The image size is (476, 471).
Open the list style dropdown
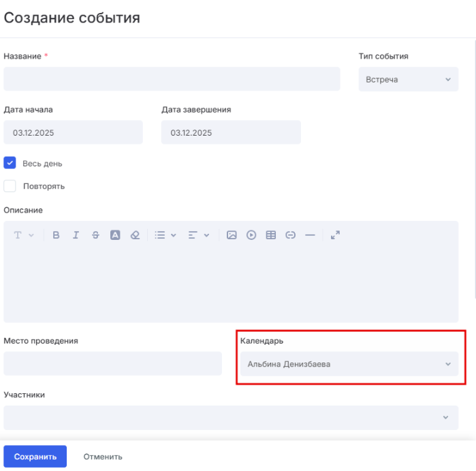click(x=165, y=235)
